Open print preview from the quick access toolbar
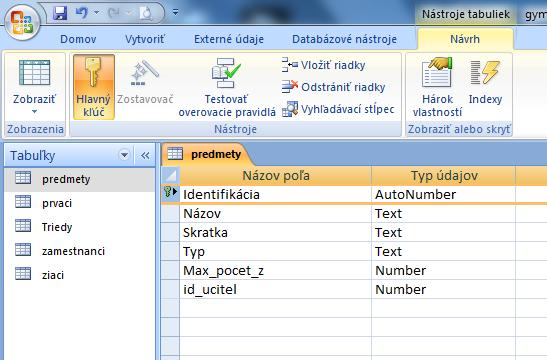Viewport: 547px width, 360px height. pos(145,14)
